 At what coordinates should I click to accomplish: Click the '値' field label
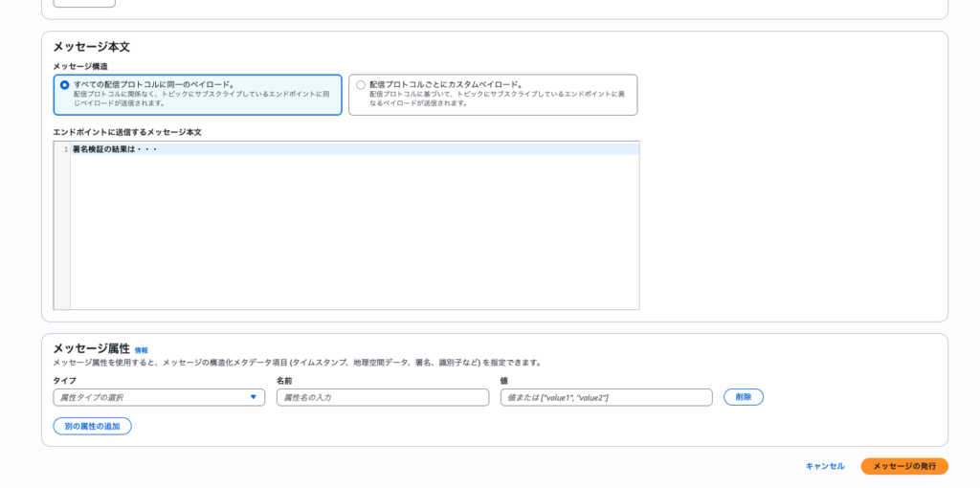[x=504, y=381]
